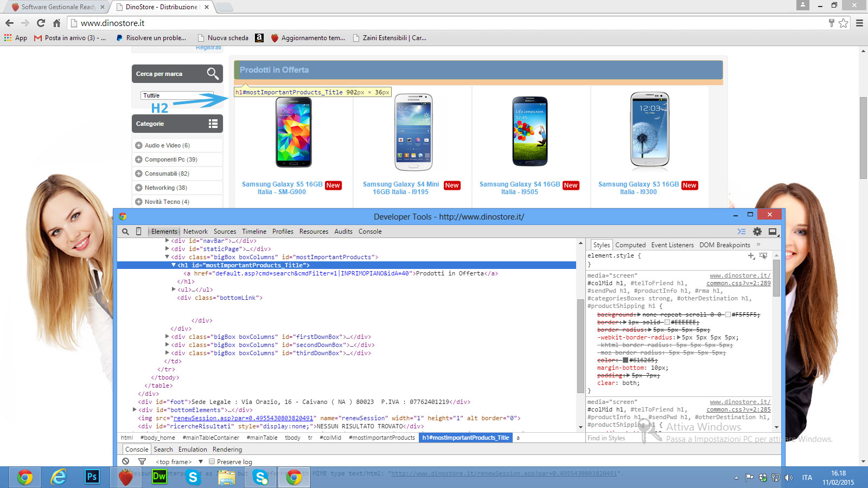Screen dimensions: 868x488
Task: Open Samsung Galaxy S5 16GB product link
Action: tap(282, 188)
